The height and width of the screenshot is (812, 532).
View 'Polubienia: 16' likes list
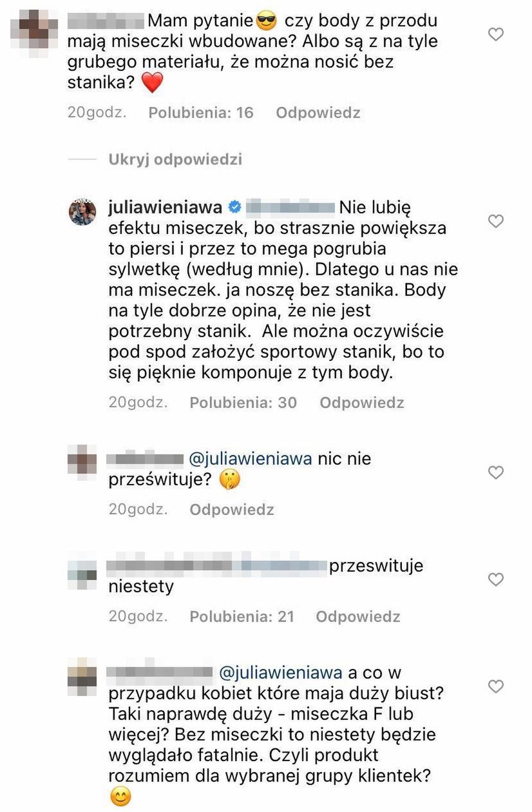point(200,113)
